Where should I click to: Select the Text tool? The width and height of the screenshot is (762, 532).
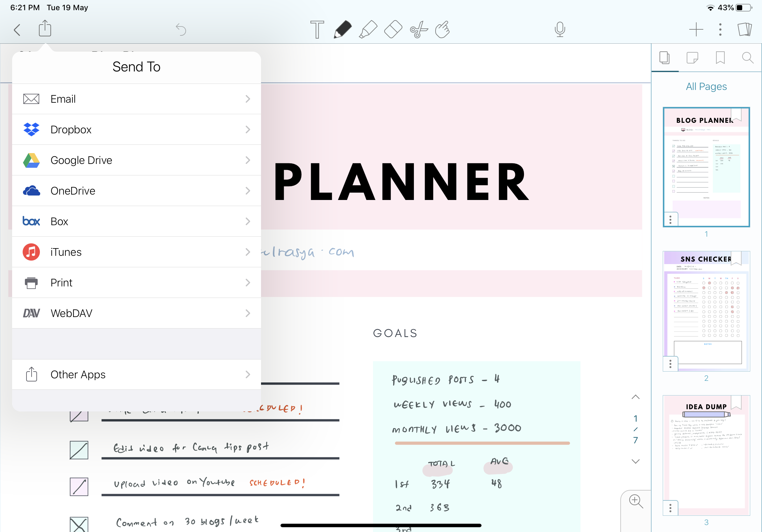coord(317,30)
